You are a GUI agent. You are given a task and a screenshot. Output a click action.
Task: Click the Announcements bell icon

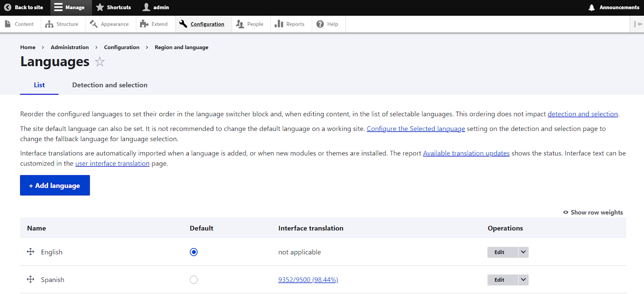592,8
